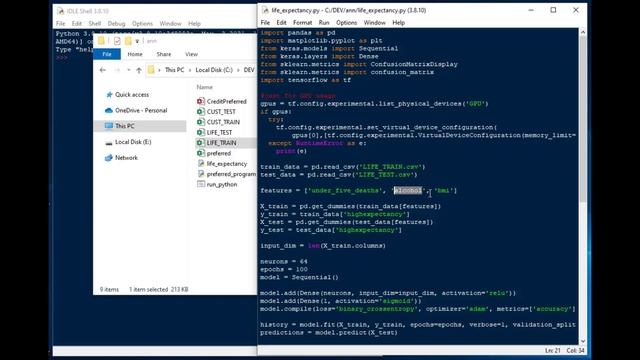
Task: Click the IDLE Shell window Python icon
Action: coord(60,11)
